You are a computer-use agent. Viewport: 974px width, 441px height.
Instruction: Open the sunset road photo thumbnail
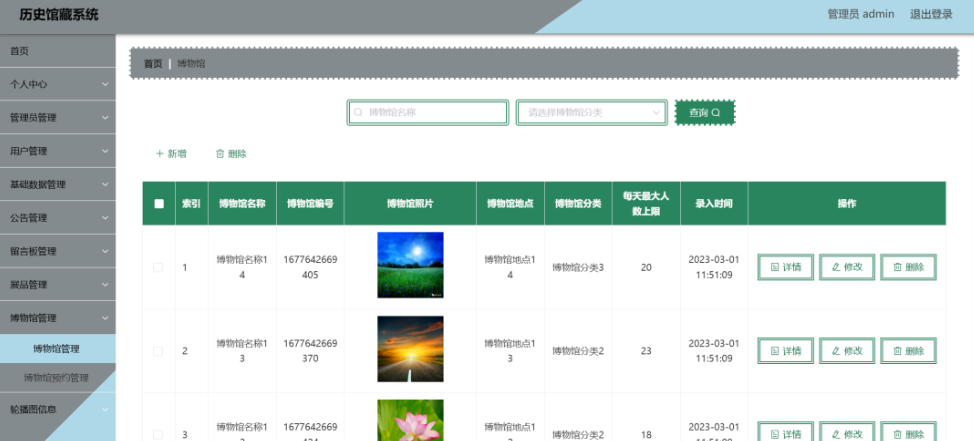point(410,349)
